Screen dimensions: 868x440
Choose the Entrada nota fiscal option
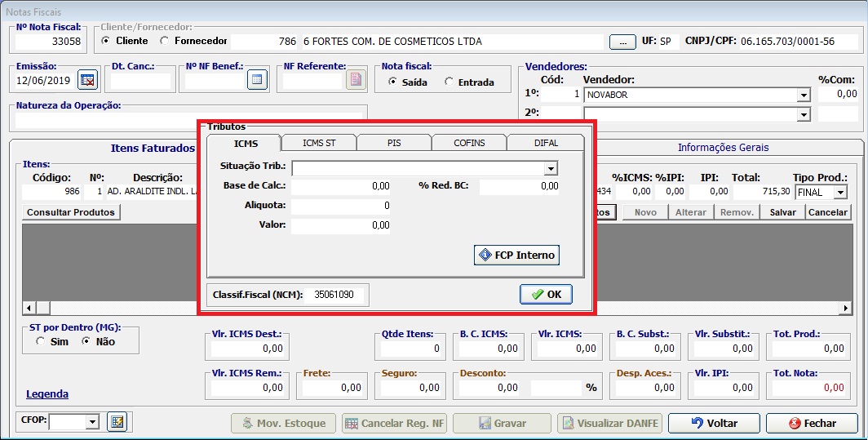tap(449, 82)
